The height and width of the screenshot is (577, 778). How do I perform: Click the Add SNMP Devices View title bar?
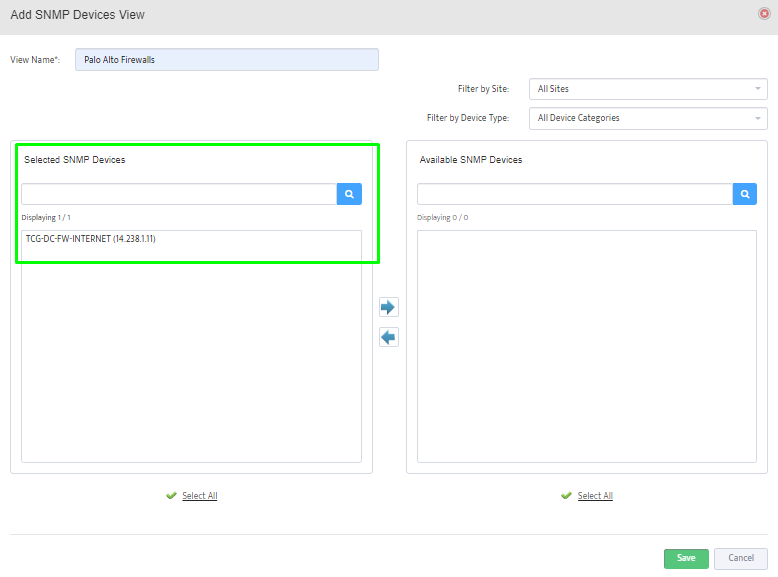(300, 15)
